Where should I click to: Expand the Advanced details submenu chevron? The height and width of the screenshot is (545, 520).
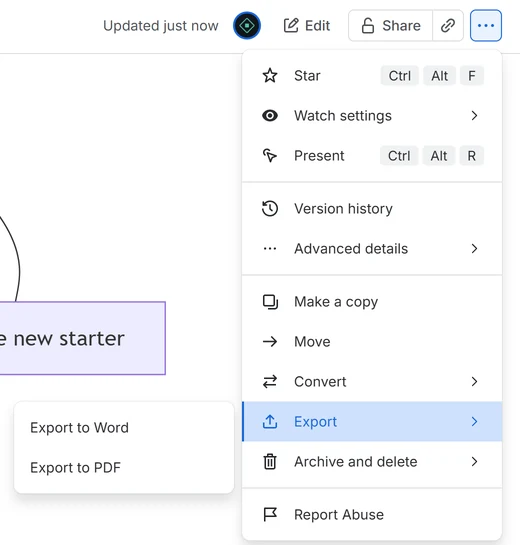(474, 249)
